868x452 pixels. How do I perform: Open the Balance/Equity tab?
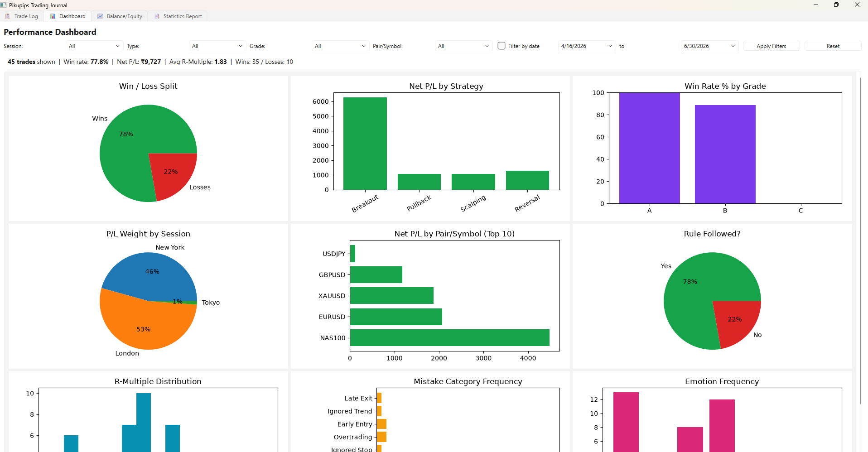click(x=120, y=16)
